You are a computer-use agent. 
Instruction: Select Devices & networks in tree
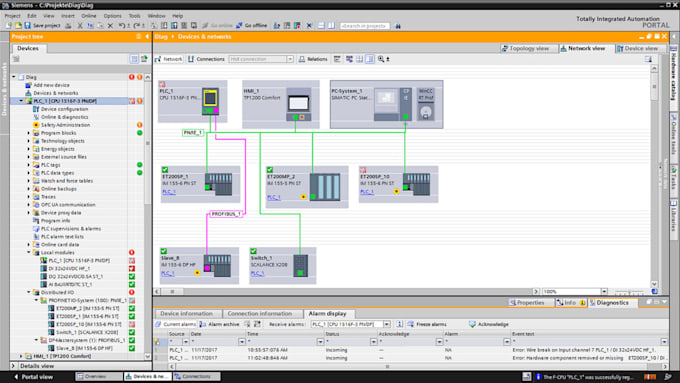pyautogui.click(x=56, y=93)
